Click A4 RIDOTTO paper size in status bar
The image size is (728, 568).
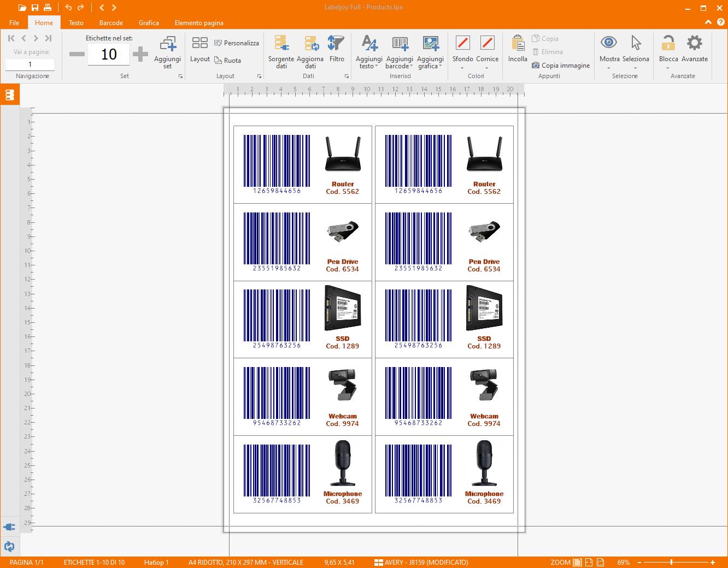[x=245, y=563]
